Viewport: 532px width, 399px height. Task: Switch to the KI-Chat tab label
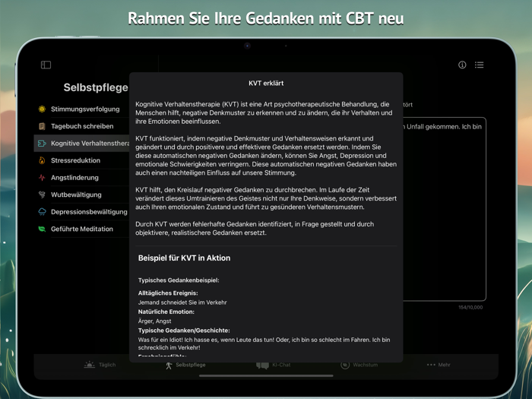281,365
